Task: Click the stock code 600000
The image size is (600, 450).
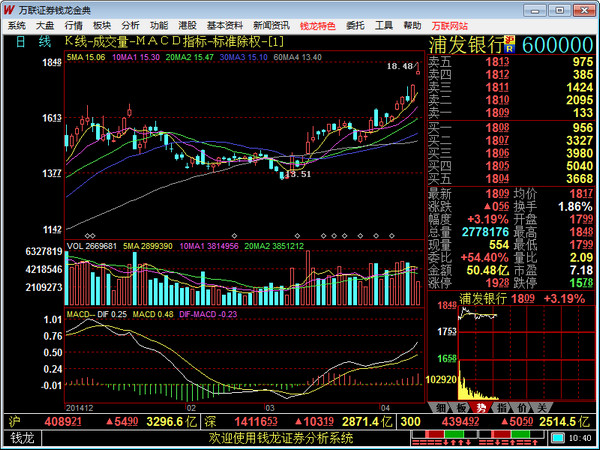Action: click(558, 45)
